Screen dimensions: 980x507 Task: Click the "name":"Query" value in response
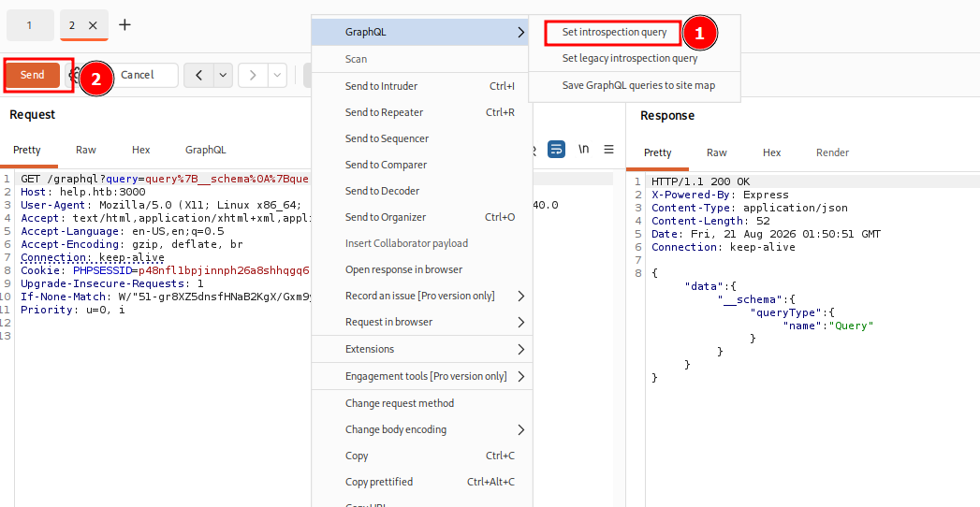click(x=828, y=326)
